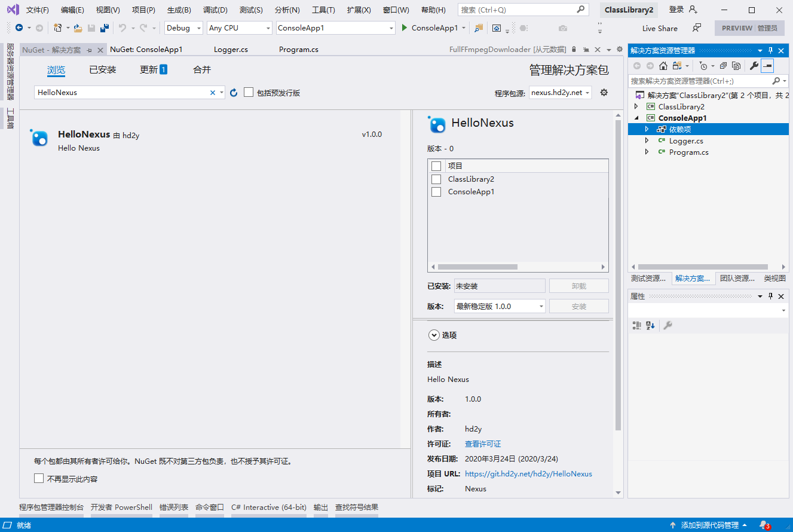This screenshot has height=532, width=793.
Task: Select Program.cs in Solution Explorer
Action: (688, 152)
